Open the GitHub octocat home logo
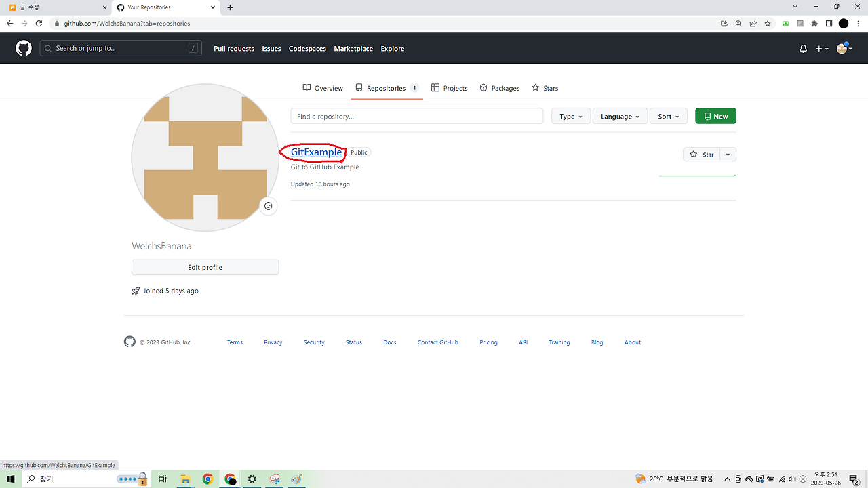 click(x=24, y=48)
